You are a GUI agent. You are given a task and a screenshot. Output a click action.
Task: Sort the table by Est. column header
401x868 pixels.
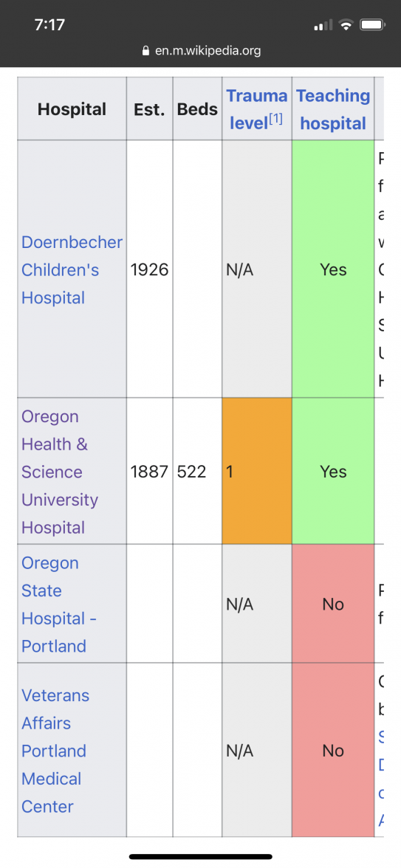tap(149, 109)
